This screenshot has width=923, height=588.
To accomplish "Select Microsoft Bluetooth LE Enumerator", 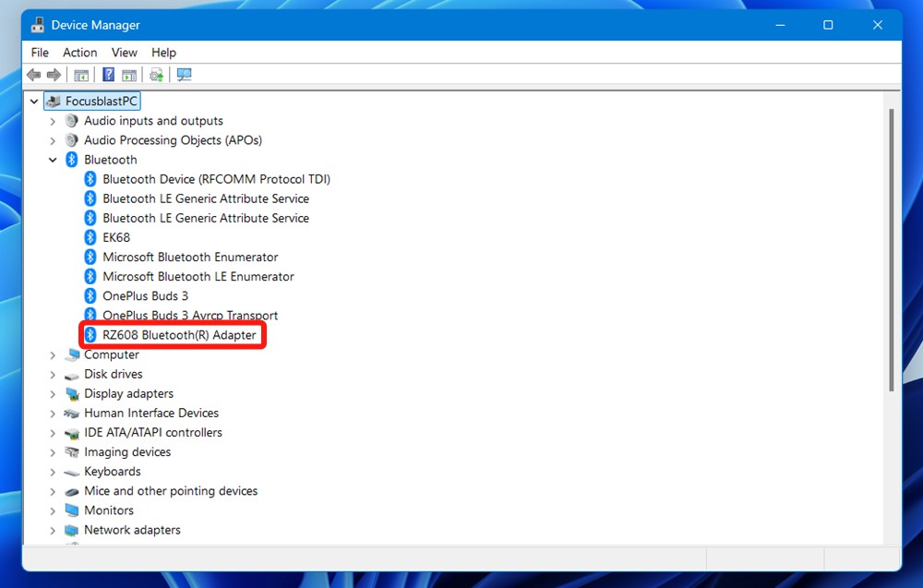I will click(x=197, y=276).
